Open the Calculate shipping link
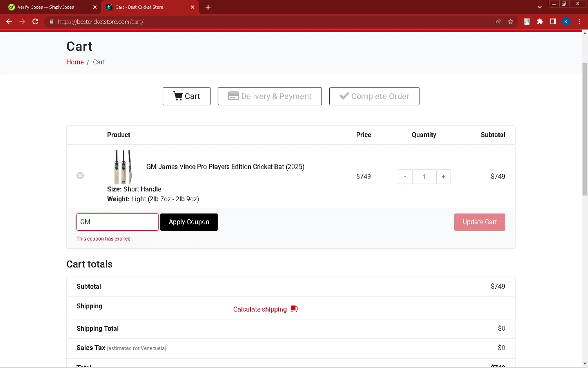 click(x=260, y=309)
